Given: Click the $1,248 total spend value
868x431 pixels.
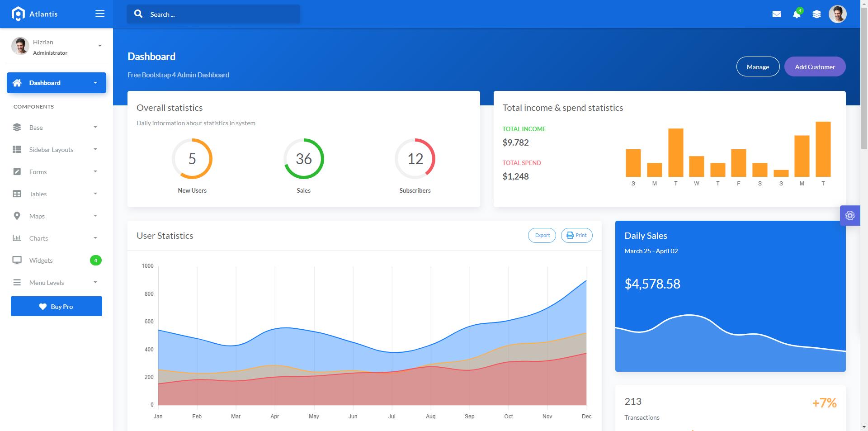Looking at the screenshot, I should click(x=515, y=176).
